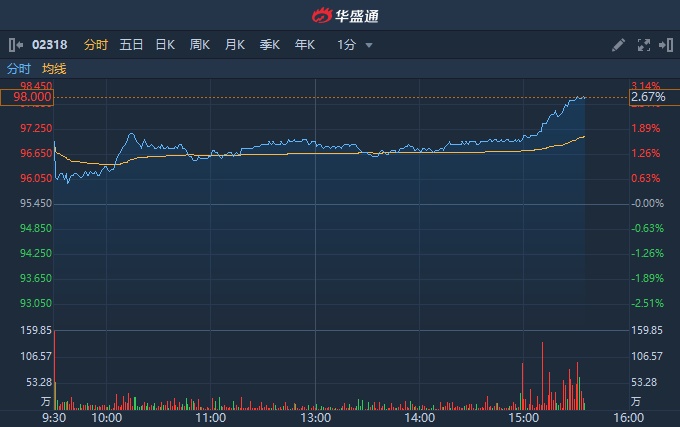This screenshot has width=680, height=427.
Task: Select the pencil drawing tool icon
Action: [x=619, y=45]
